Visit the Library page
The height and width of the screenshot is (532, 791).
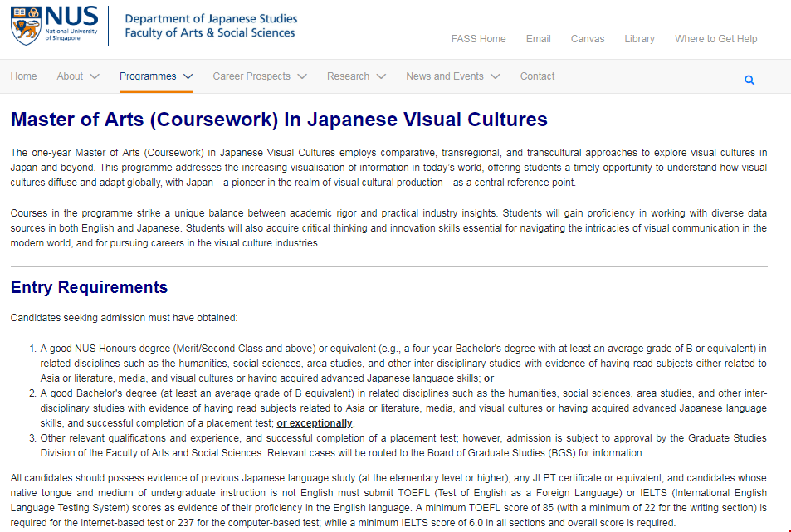click(639, 38)
